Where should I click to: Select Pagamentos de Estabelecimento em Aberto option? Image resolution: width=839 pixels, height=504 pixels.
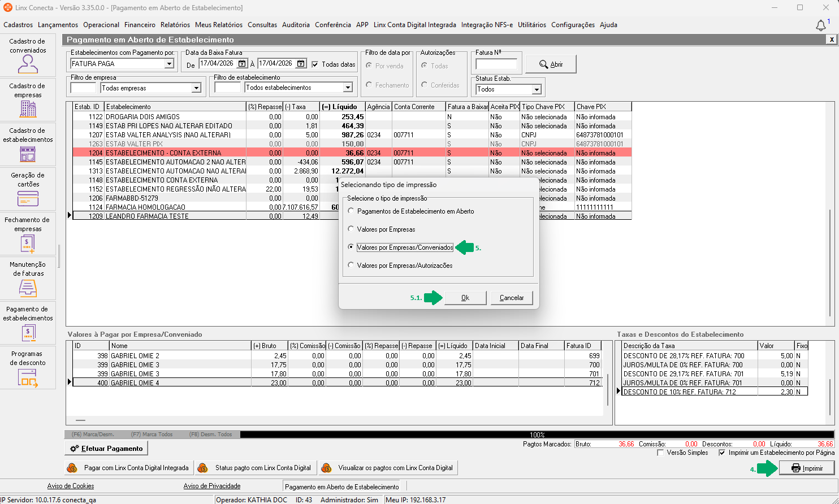pos(411,211)
